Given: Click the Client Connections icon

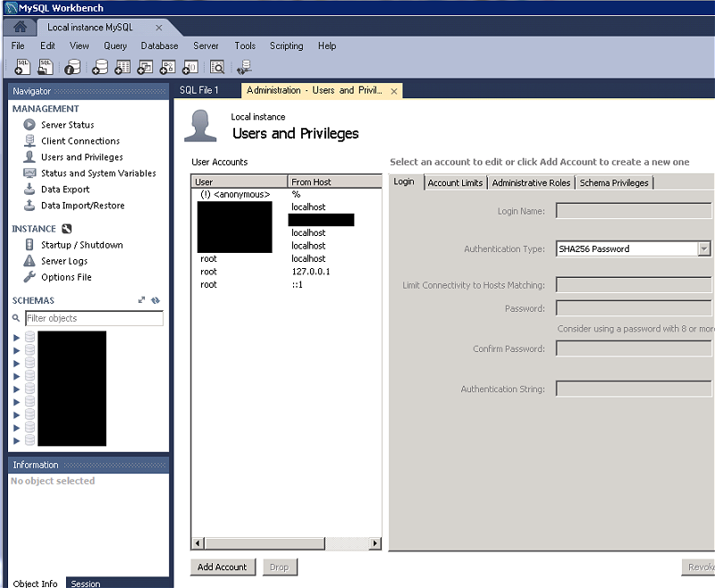Looking at the screenshot, I should click(x=29, y=141).
